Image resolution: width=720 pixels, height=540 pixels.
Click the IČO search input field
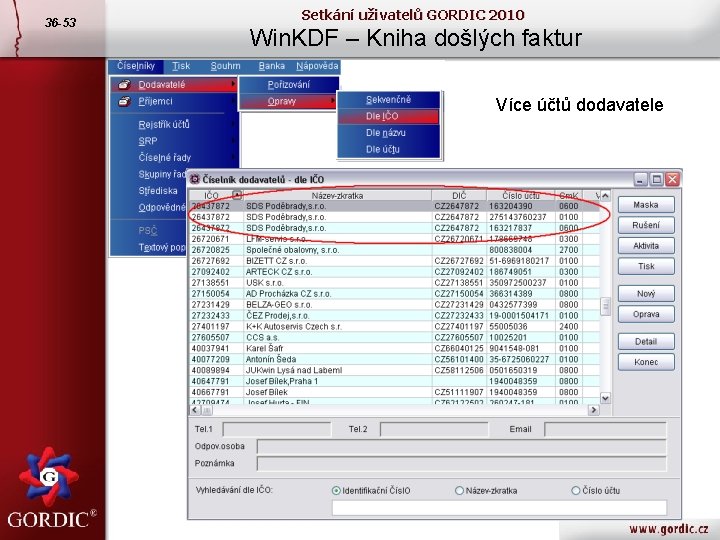[499, 507]
